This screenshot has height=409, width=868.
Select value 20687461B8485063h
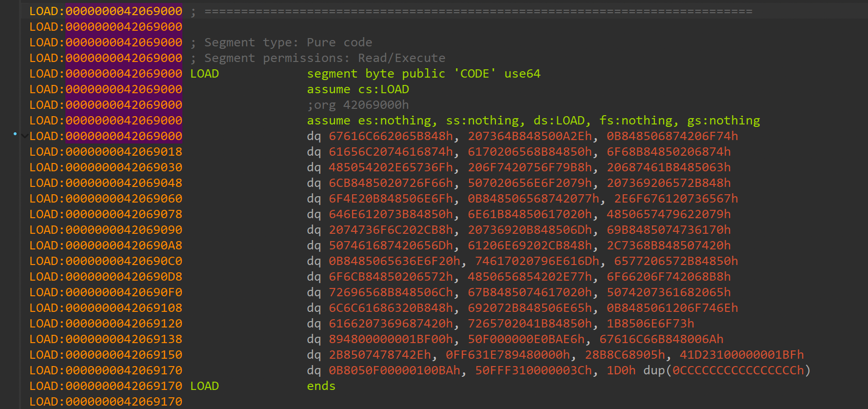pos(669,167)
